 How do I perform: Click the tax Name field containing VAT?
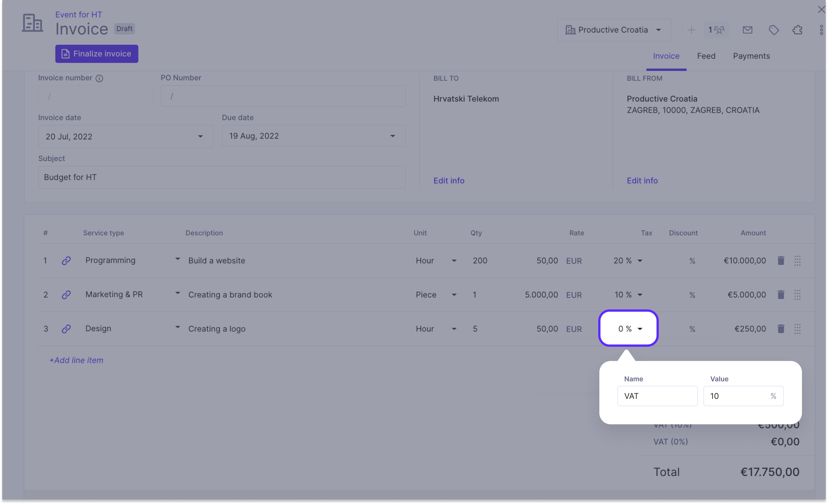tap(657, 396)
